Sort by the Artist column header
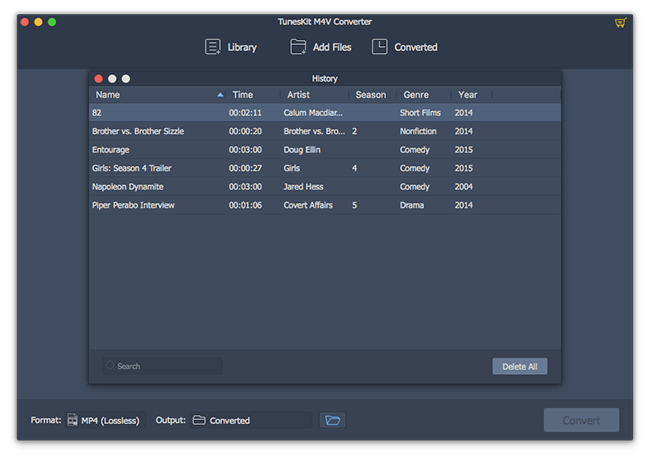The height and width of the screenshot is (460, 650). (x=315, y=95)
